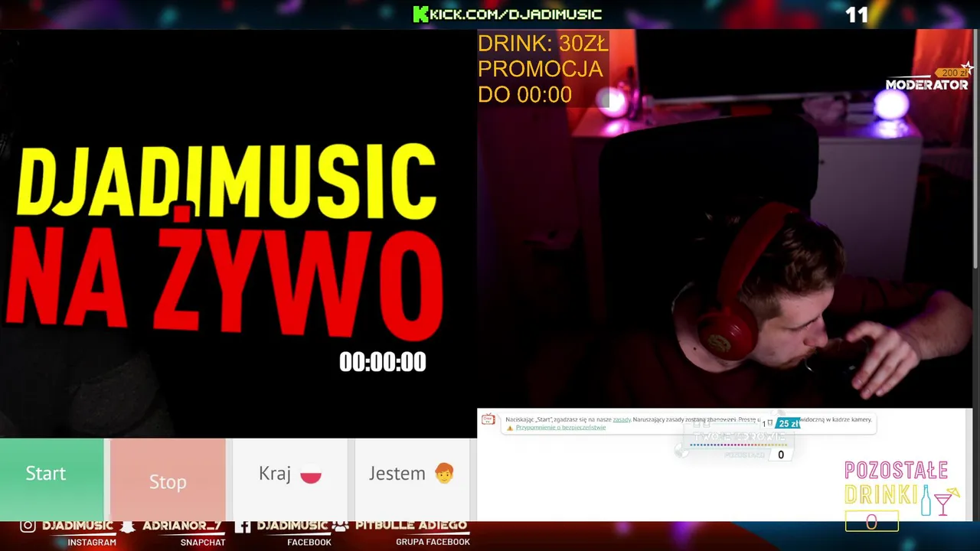980x551 pixels.
Task: Open the 'zasady' rules link
Action: coord(622,419)
